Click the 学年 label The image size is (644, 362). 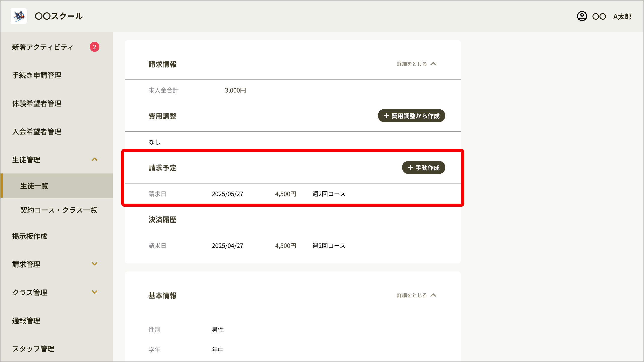pyautogui.click(x=154, y=350)
